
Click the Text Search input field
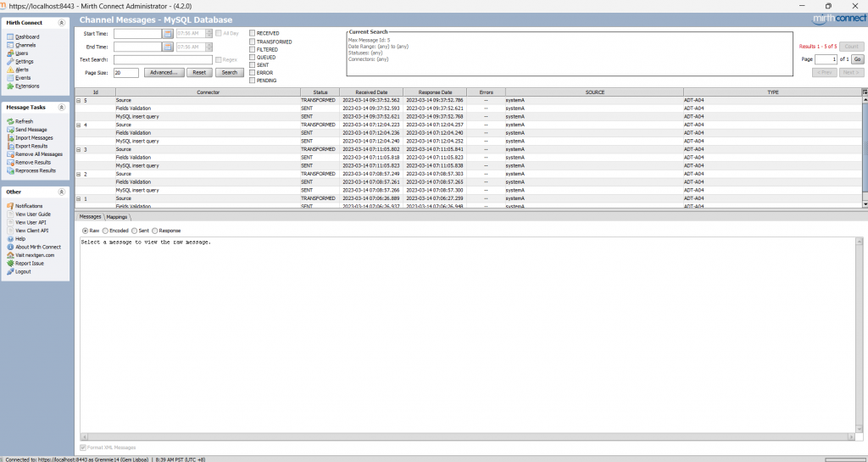pos(164,59)
